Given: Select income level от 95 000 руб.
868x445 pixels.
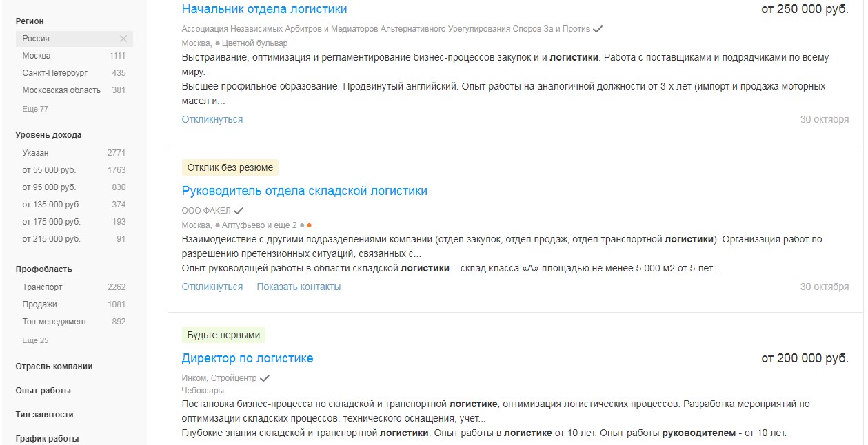Looking at the screenshot, I should coord(74,187).
